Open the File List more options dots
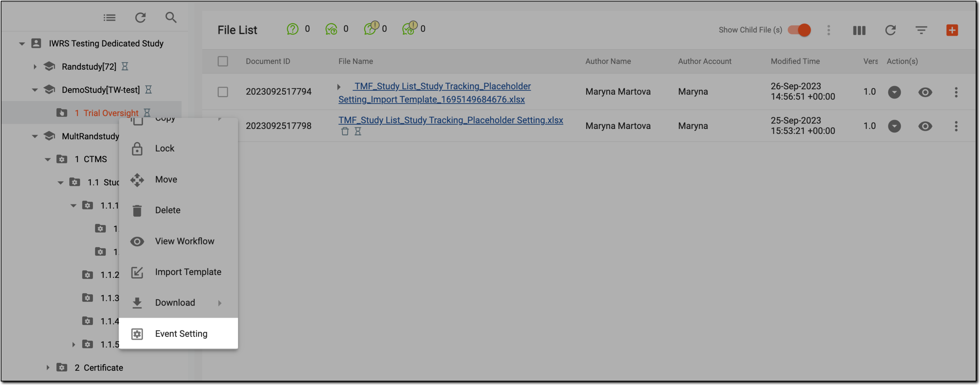This screenshot has height=385, width=980. 828,30
